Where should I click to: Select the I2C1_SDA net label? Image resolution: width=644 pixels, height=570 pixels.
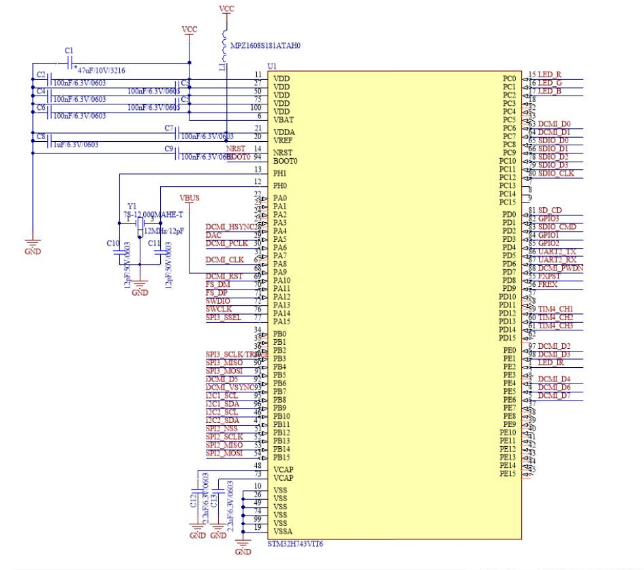pos(222,403)
